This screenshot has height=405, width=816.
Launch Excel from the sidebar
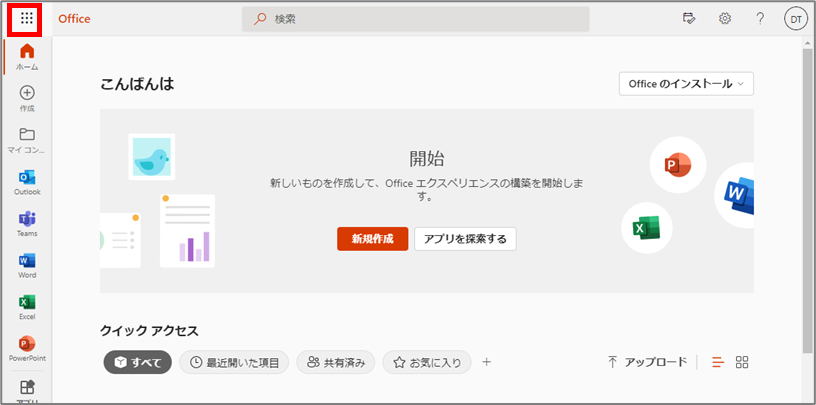point(27,307)
